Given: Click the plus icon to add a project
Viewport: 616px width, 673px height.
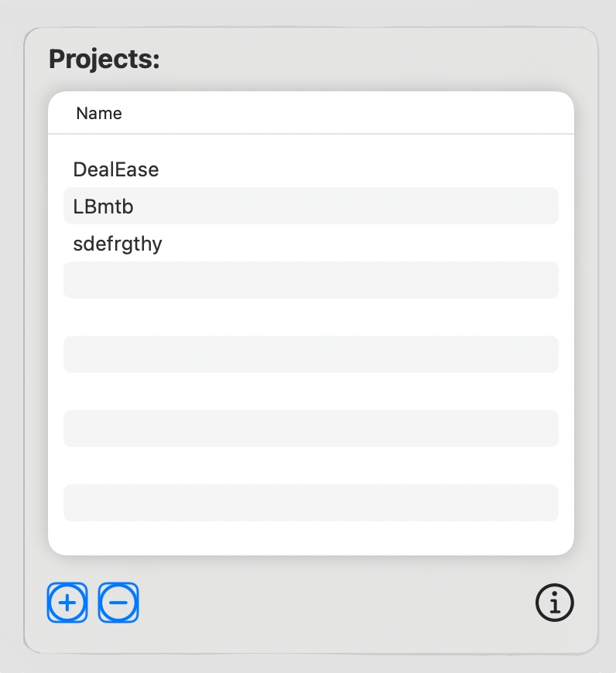Looking at the screenshot, I should [67, 603].
